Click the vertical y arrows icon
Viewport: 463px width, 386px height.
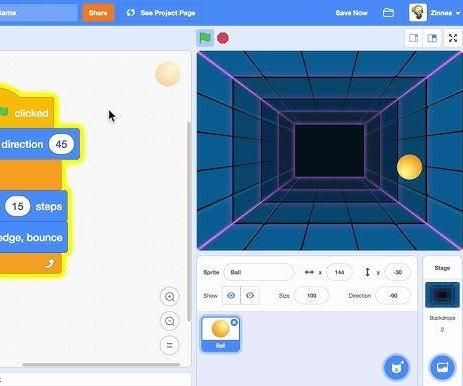click(367, 272)
